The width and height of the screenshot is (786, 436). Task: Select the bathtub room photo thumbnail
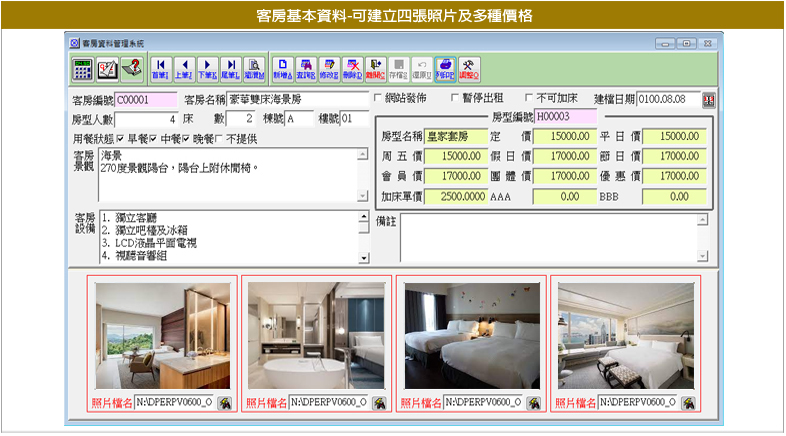pos(315,334)
